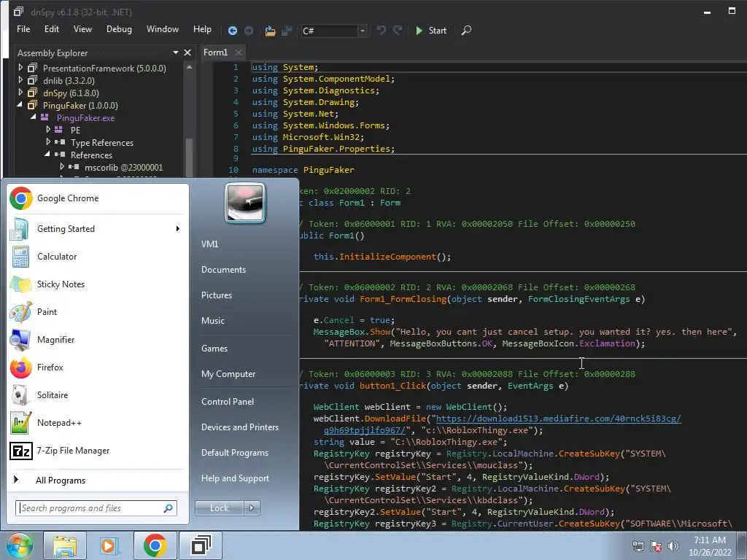This screenshot has height=560, width=747.
Task: Close the Form1 tab
Action: tap(239, 52)
